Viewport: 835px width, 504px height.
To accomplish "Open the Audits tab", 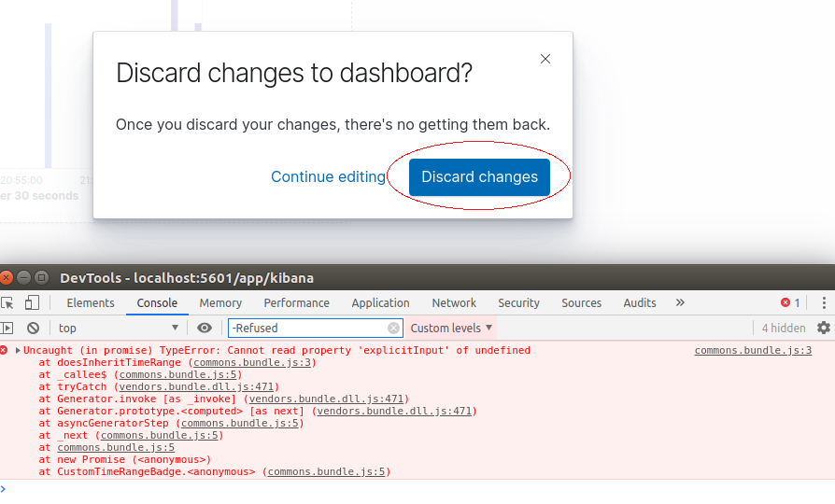I will (640, 302).
